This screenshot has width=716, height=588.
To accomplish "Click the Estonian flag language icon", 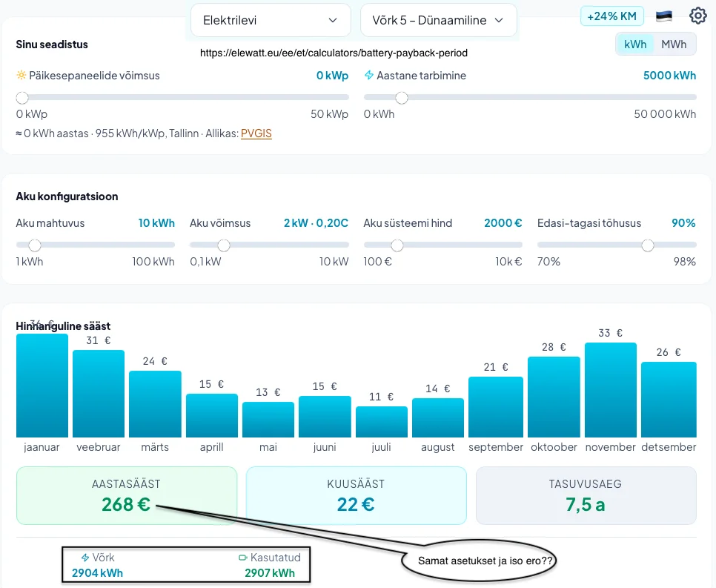I will (x=664, y=16).
